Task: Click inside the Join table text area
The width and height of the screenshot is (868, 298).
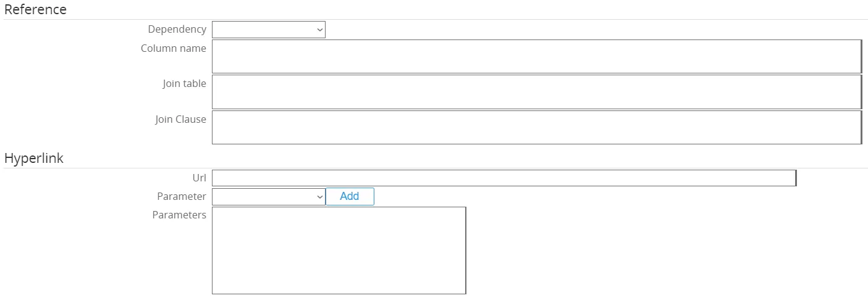Action: [536, 92]
